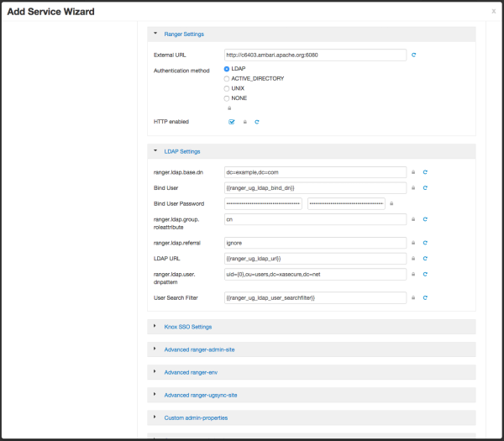Click the undo icon for HTTP enabled

(257, 122)
